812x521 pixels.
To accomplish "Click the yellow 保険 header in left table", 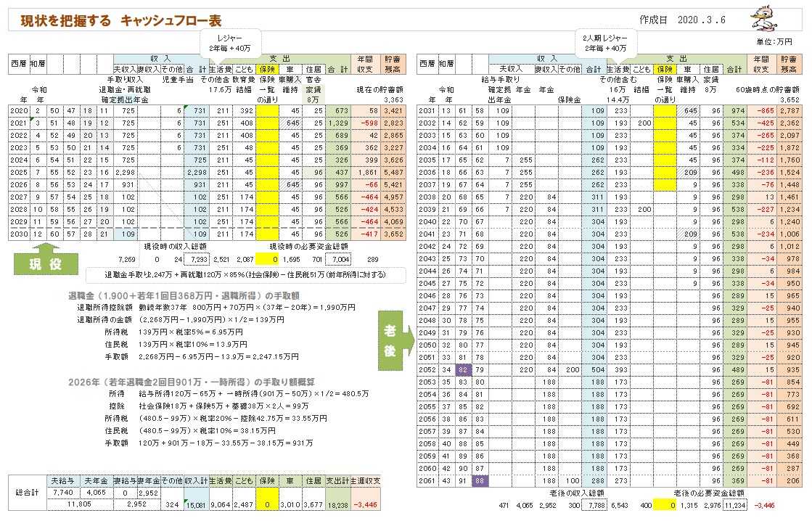I will click(267, 69).
